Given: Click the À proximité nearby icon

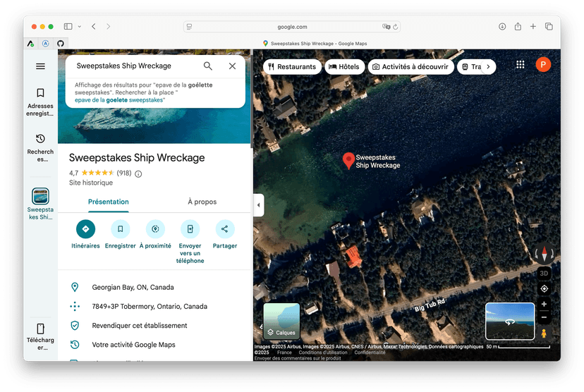Looking at the screenshot, I should pyautogui.click(x=155, y=229).
